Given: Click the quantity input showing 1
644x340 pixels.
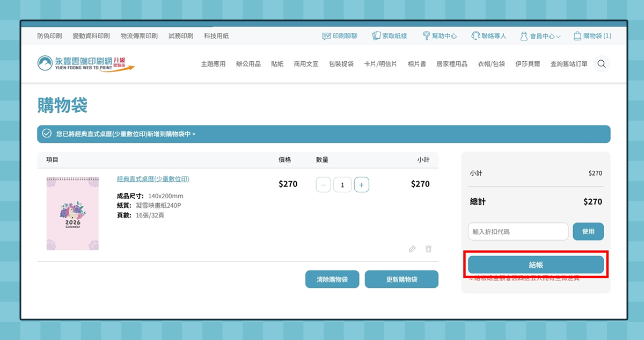Looking at the screenshot, I should pyautogui.click(x=342, y=185).
